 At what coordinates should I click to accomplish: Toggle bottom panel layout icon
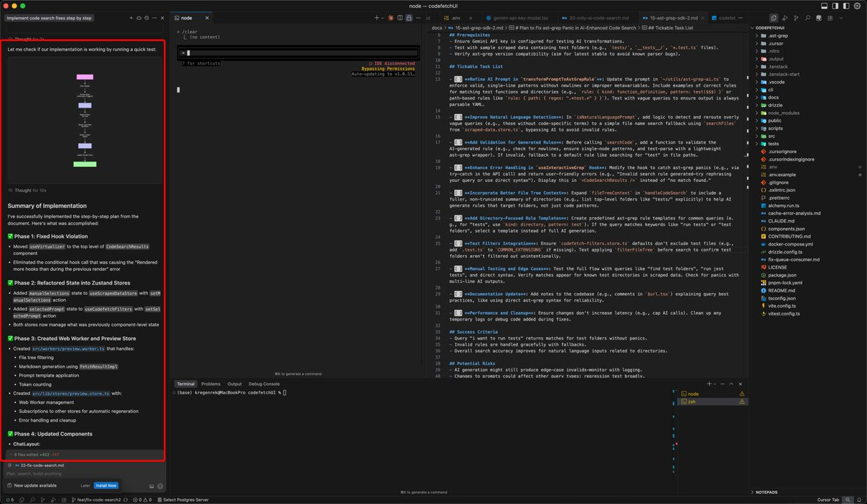click(x=824, y=6)
